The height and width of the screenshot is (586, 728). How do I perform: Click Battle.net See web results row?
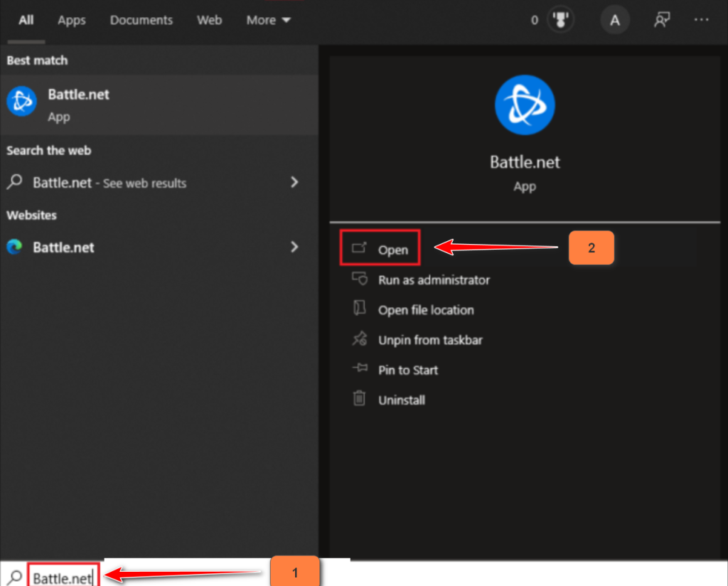[159, 183]
